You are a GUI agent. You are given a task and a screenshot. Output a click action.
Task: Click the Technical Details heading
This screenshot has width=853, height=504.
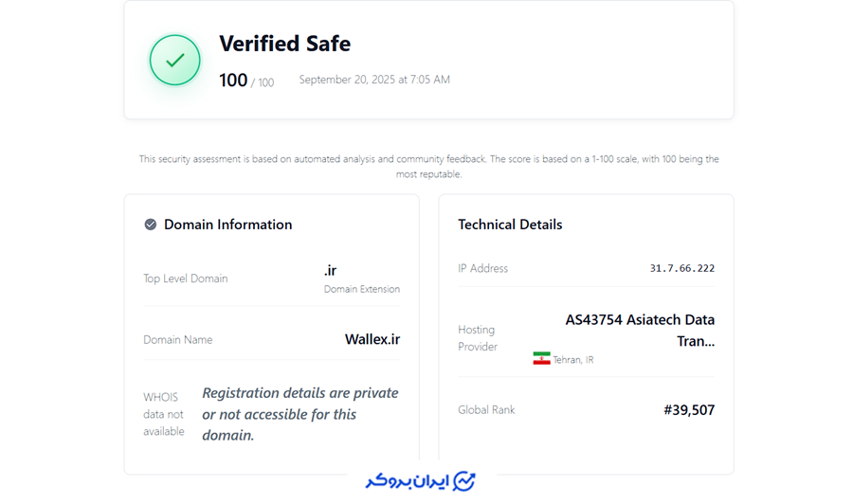click(510, 225)
